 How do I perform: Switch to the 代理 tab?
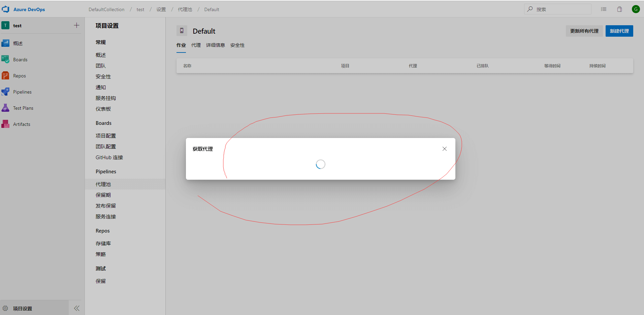pos(196,45)
